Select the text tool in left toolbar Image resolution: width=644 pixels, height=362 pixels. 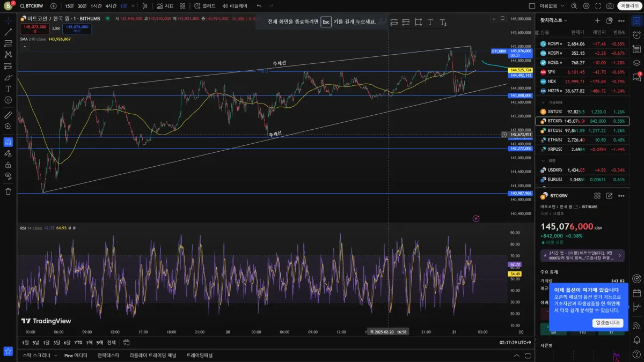pos(8,88)
